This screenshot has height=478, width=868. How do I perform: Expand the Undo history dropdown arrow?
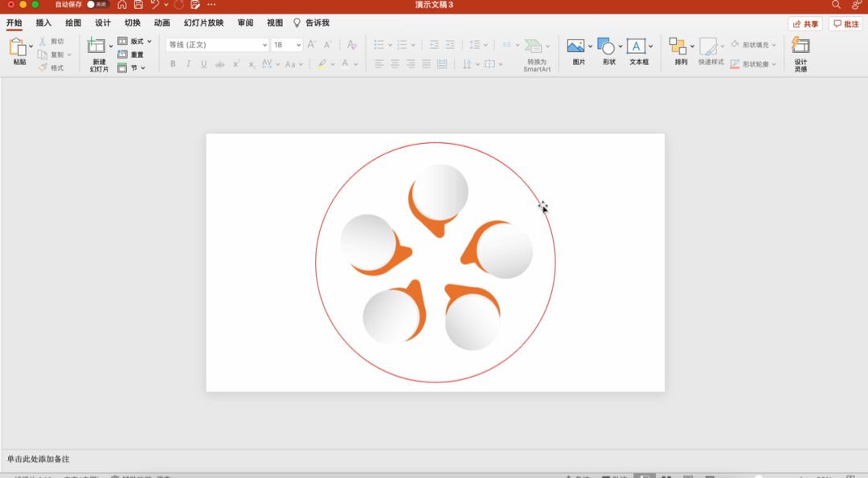[166, 5]
